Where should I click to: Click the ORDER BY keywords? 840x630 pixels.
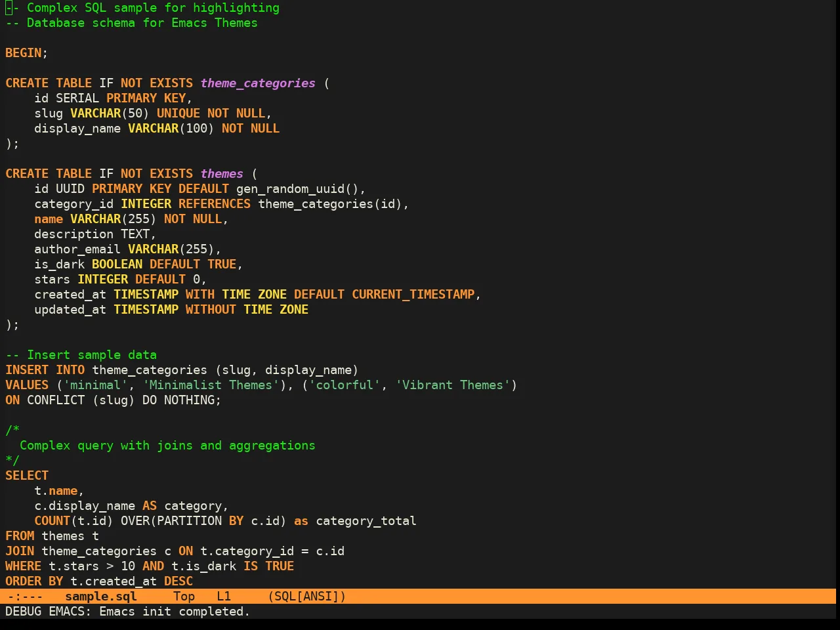click(x=34, y=581)
